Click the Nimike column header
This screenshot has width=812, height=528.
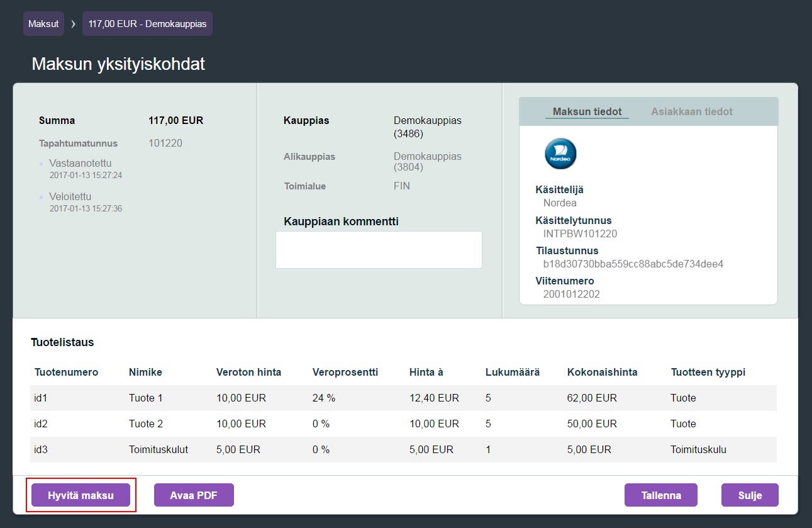point(145,373)
